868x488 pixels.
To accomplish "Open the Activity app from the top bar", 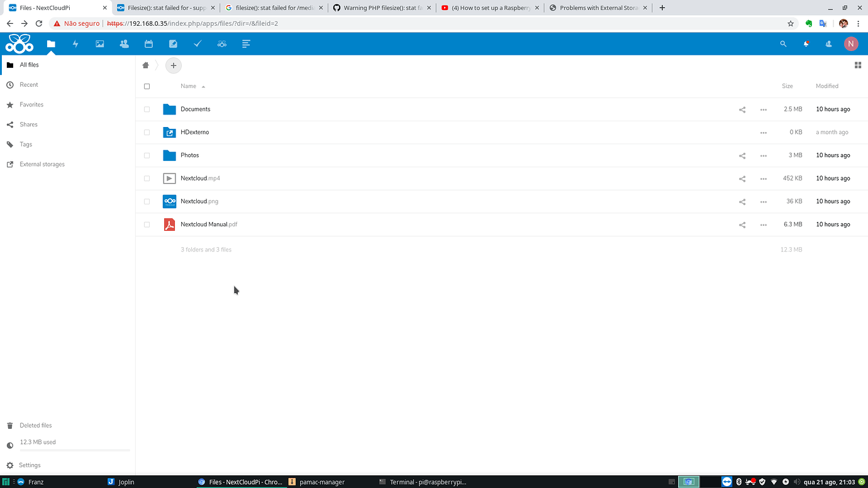I will [x=75, y=43].
